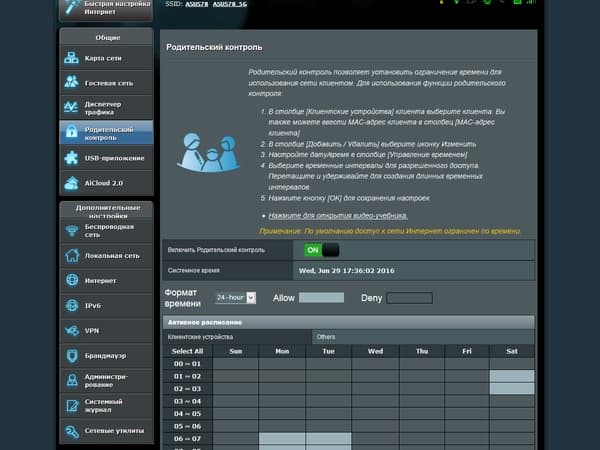This screenshot has height=450, width=600.
Task: Click the Брандмауэр shield icon
Action: click(x=72, y=355)
